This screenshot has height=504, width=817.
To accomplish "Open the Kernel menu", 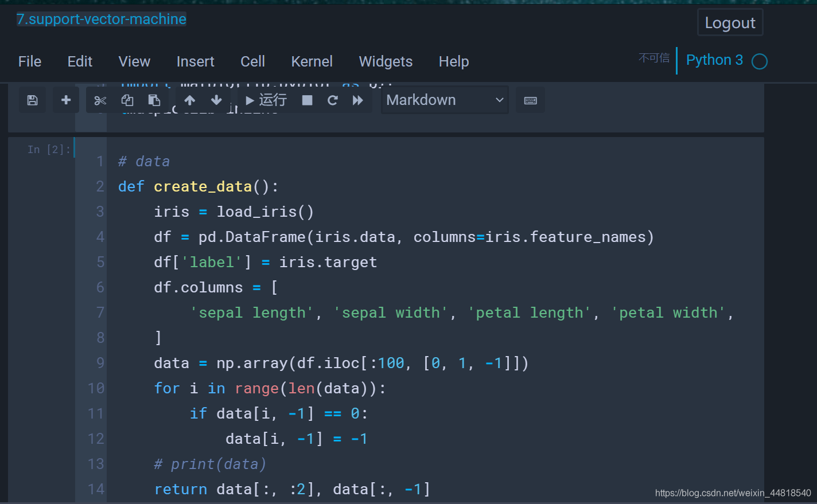I will (x=312, y=61).
